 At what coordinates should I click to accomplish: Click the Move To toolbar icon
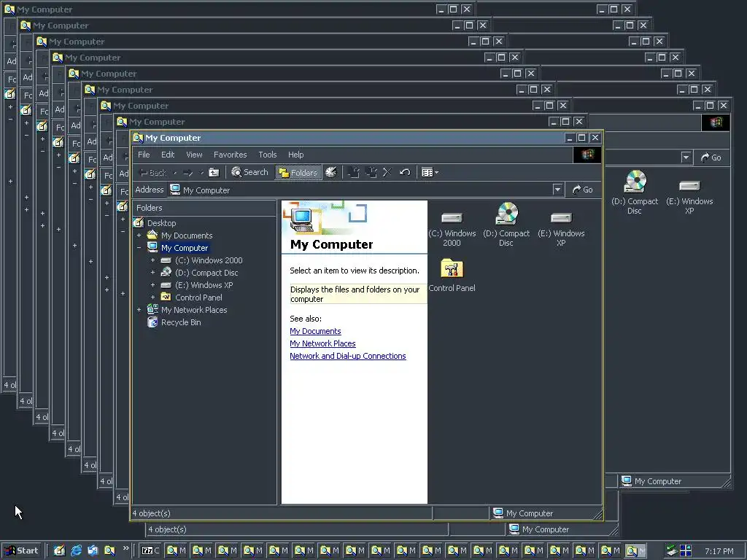click(354, 172)
